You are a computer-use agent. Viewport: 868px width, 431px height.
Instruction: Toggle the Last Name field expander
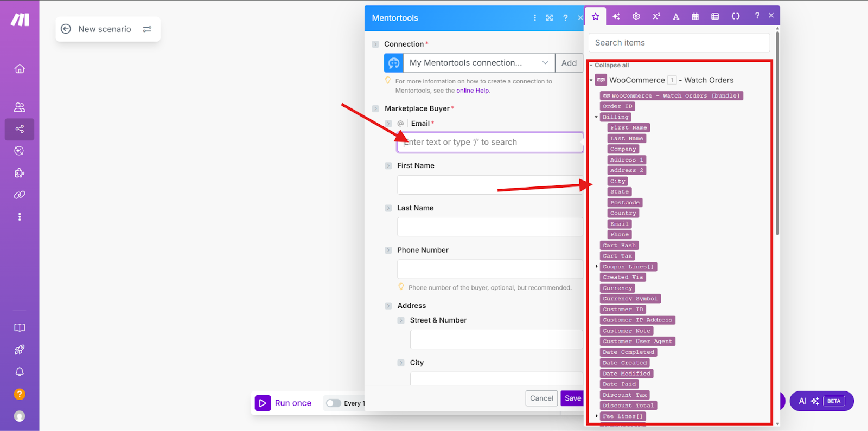coord(388,208)
